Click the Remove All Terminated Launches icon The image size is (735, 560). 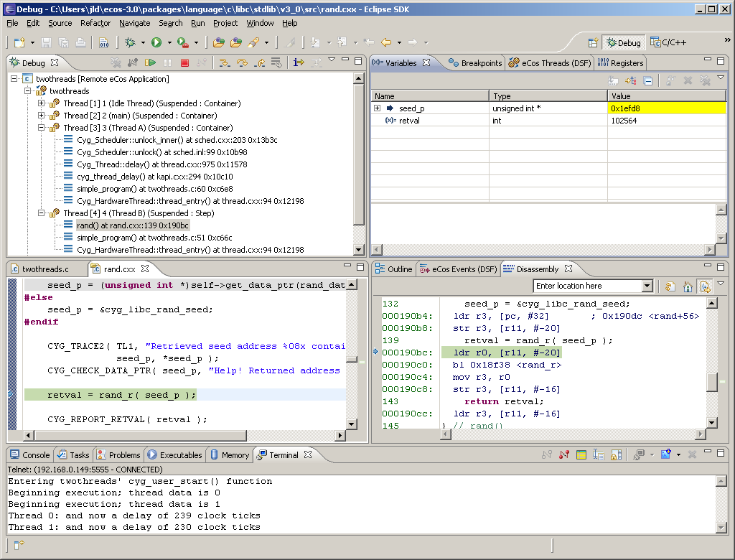pos(116,62)
